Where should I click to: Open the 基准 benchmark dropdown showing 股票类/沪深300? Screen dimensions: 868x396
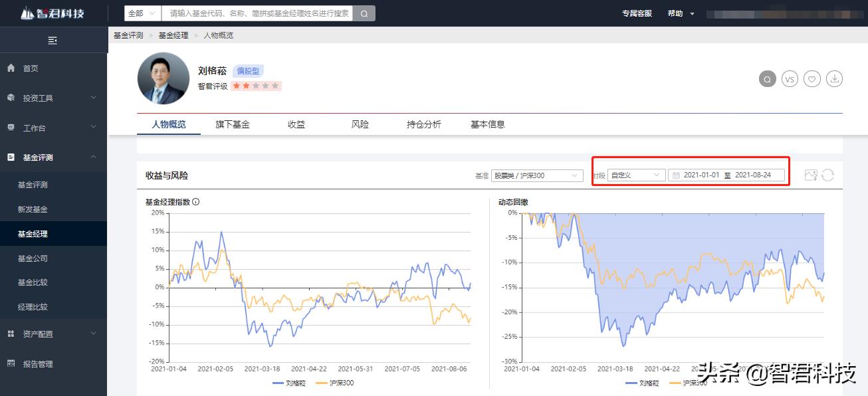click(x=537, y=175)
